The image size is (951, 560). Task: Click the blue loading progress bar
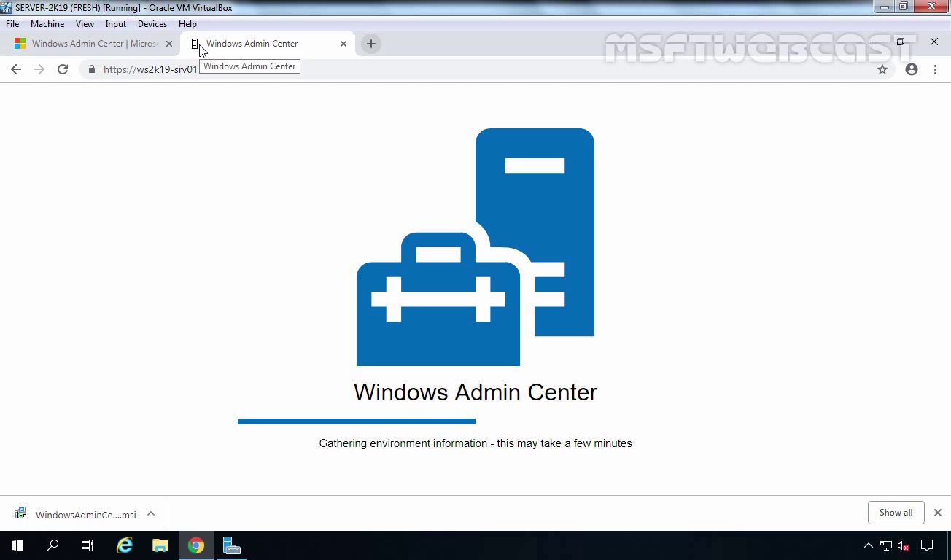point(357,421)
